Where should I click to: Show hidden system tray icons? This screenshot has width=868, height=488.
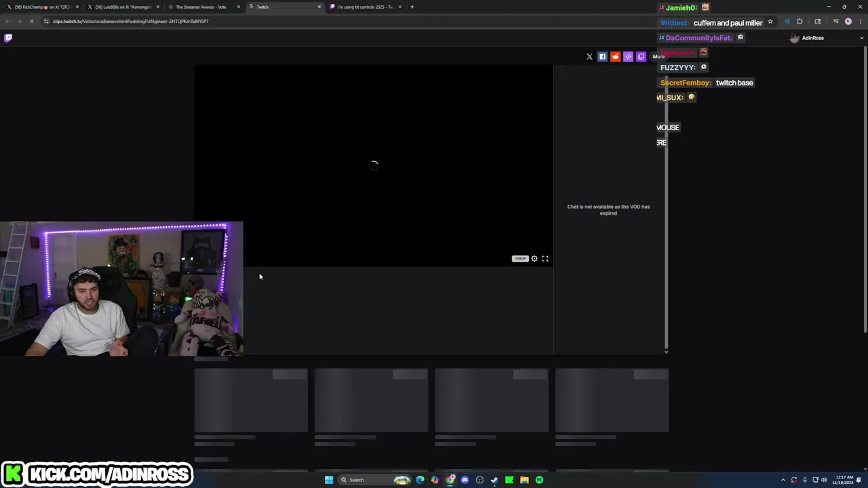[783, 480]
